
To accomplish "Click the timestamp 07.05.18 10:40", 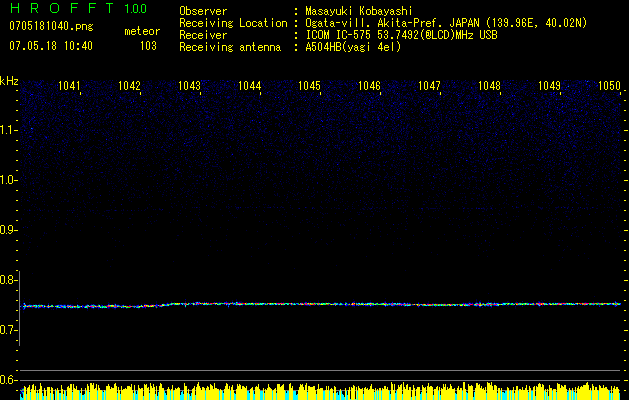I will pyautogui.click(x=51, y=46).
